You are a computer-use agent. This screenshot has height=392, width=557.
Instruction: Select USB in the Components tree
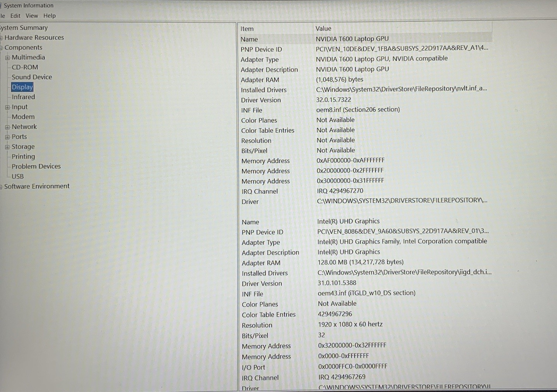pyautogui.click(x=18, y=176)
